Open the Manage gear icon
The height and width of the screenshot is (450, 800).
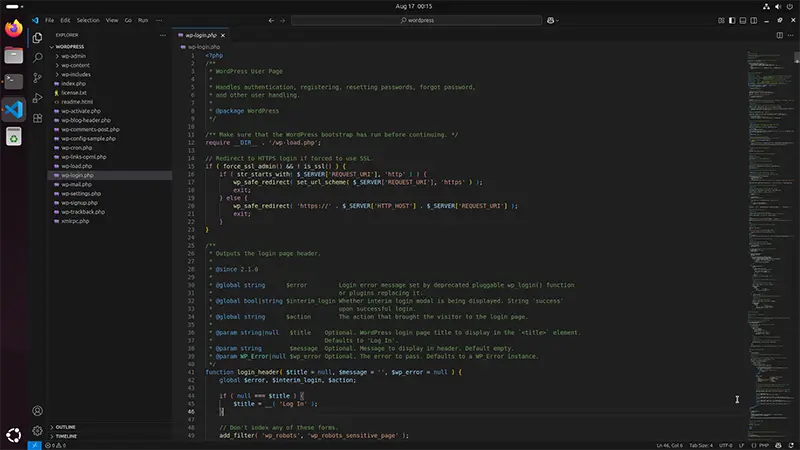37,431
